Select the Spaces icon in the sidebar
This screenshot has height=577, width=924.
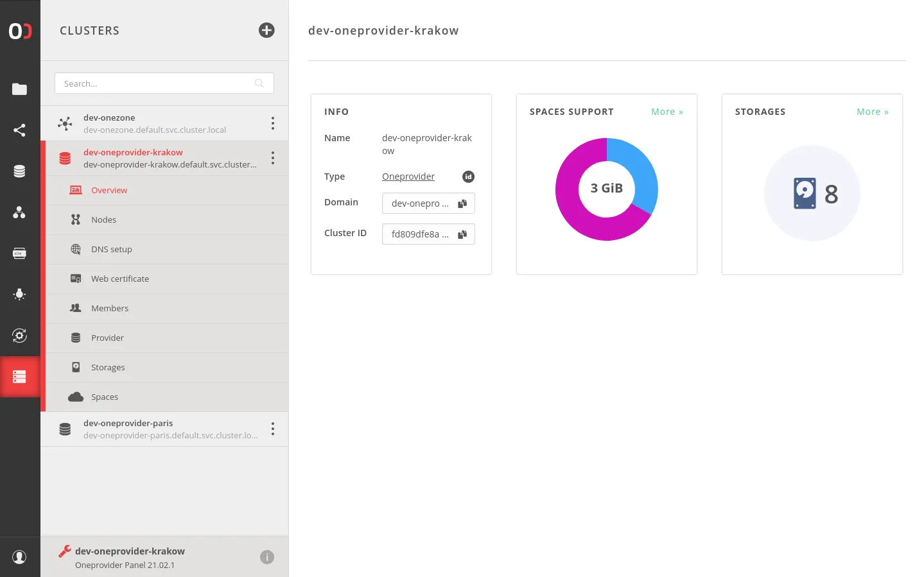[20, 171]
